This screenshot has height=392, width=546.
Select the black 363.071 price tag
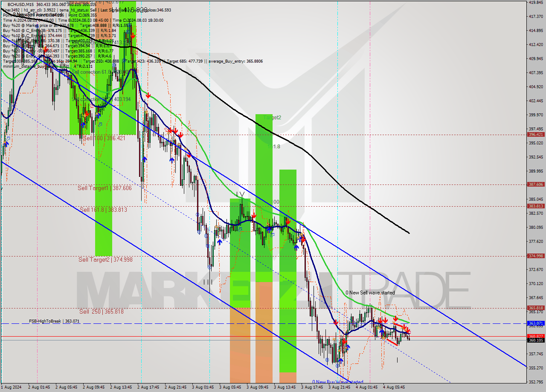[x=536, y=323]
